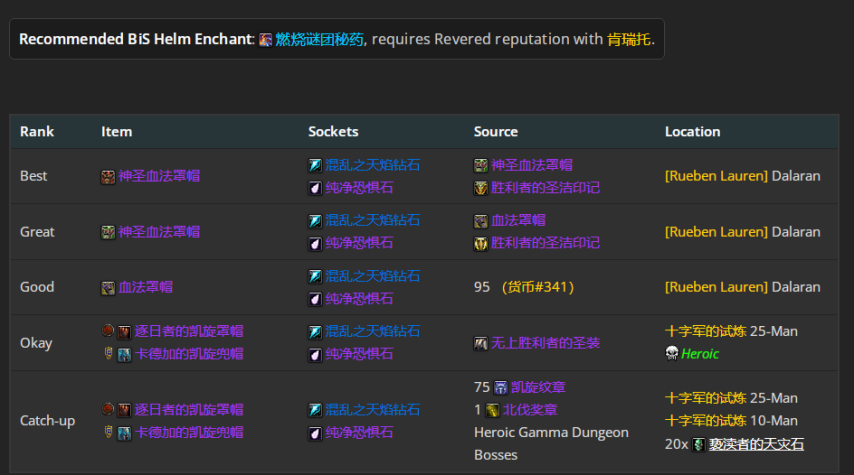Viewport: 854px width, 475px height.
Task: Click the 血法罩帽 source icon in Great row
Action: 481,220
